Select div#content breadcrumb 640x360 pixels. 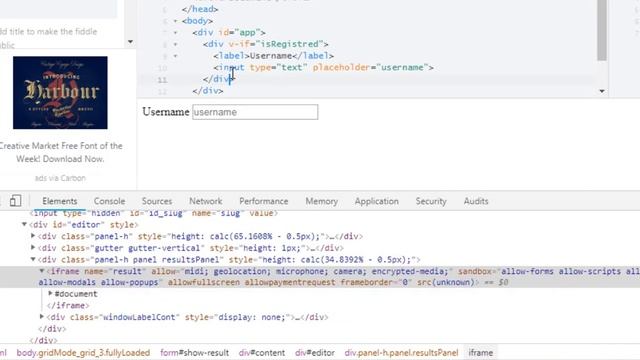[262, 353]
